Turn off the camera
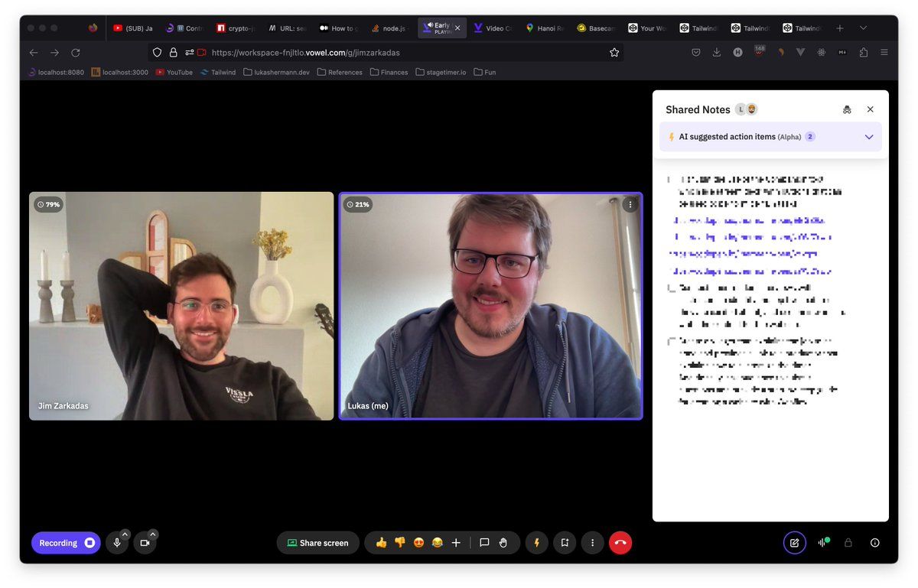Viewport: 918px width, 588px height. coord(145,543)
